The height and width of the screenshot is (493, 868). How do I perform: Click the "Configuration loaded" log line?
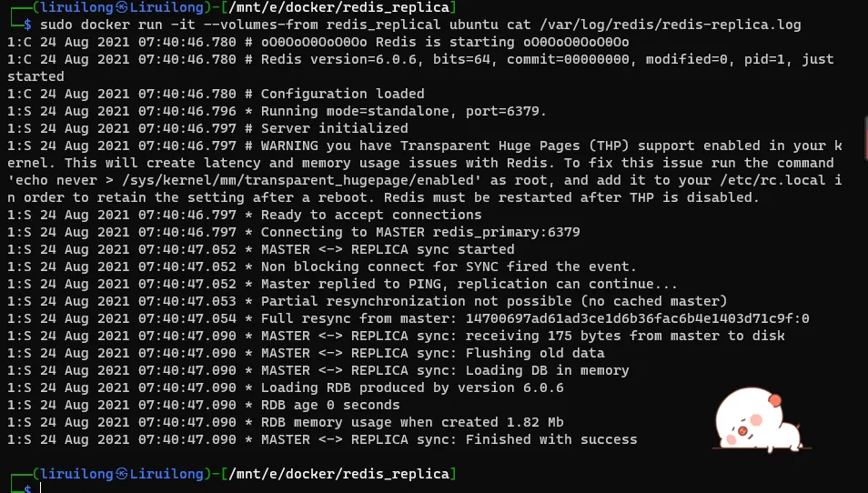(343, 94)
